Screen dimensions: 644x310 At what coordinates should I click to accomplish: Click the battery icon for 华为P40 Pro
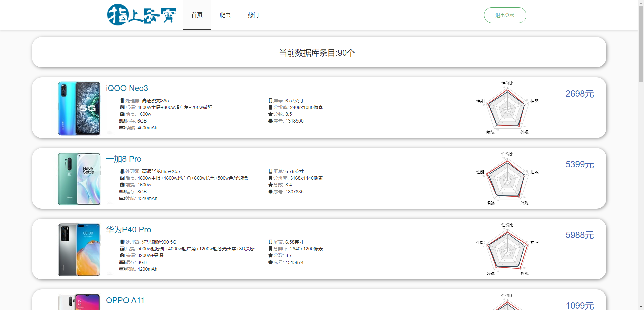(122, 269)
